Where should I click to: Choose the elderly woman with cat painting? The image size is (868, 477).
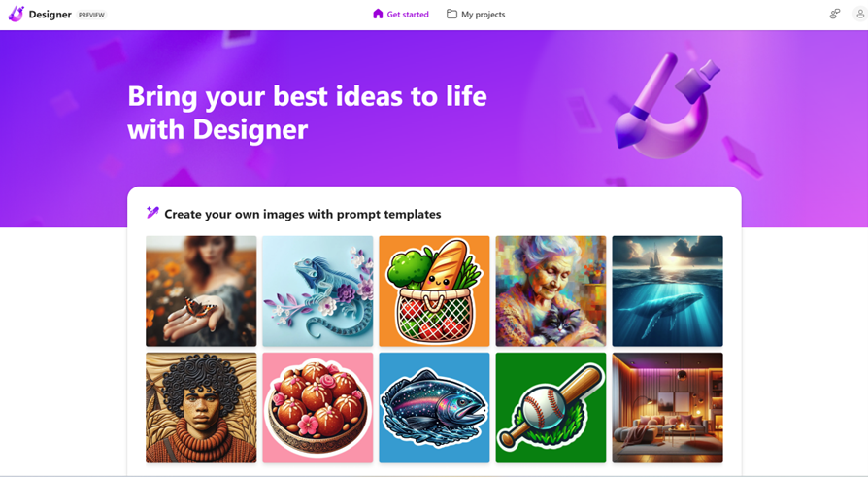point(551,290)
